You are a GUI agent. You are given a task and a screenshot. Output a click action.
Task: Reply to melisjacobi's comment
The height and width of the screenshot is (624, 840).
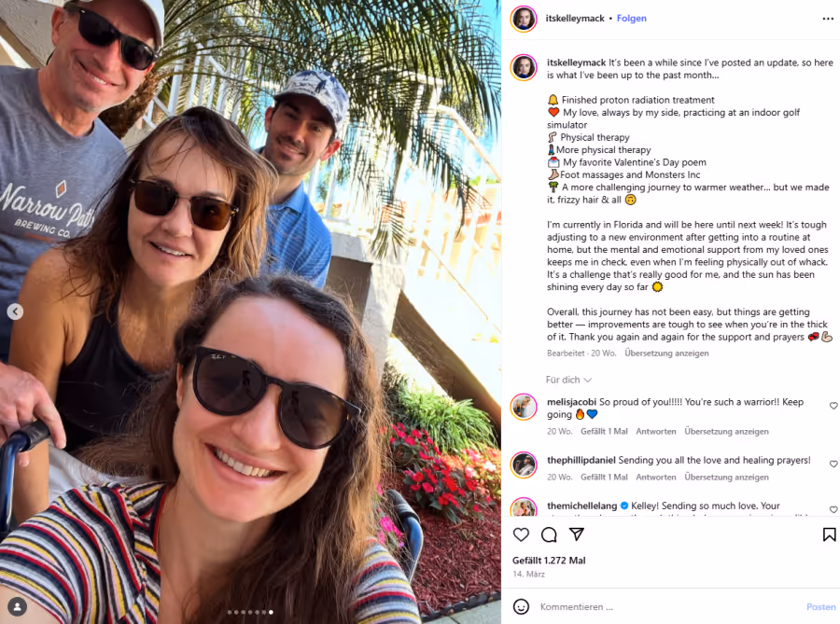pos(656,431)
